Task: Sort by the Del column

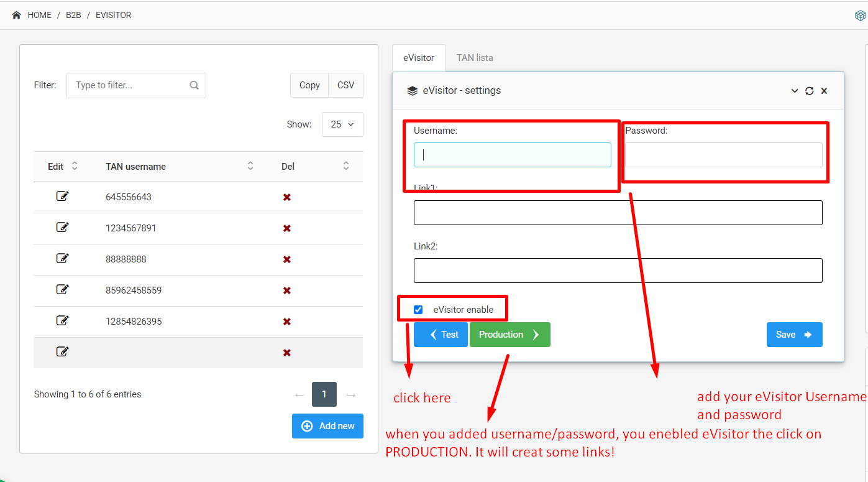Action: 315,166
